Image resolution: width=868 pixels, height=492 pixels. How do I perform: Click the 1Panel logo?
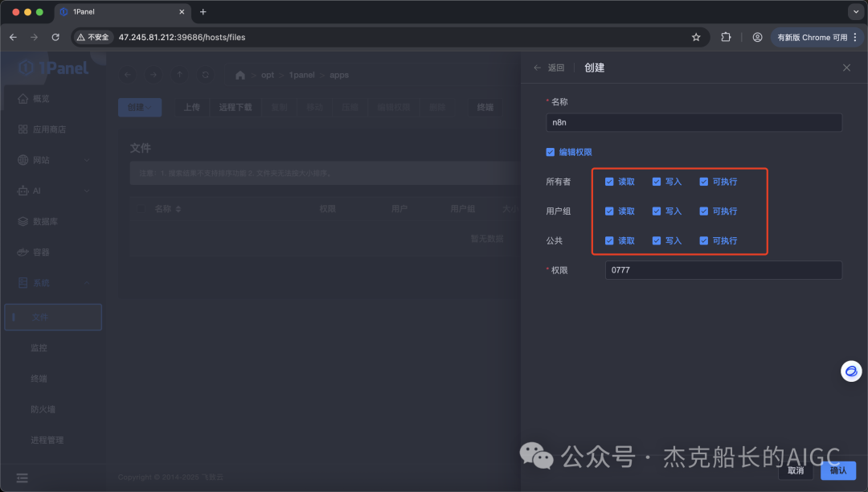(x=53, y=68)
